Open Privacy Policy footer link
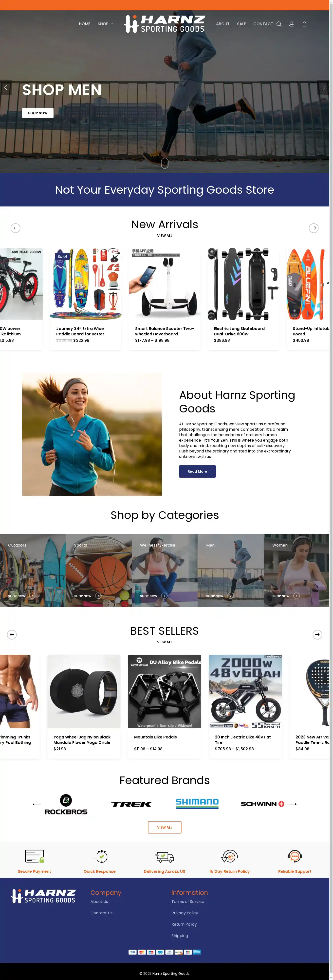333x980 pixels. tap(184, 913)
